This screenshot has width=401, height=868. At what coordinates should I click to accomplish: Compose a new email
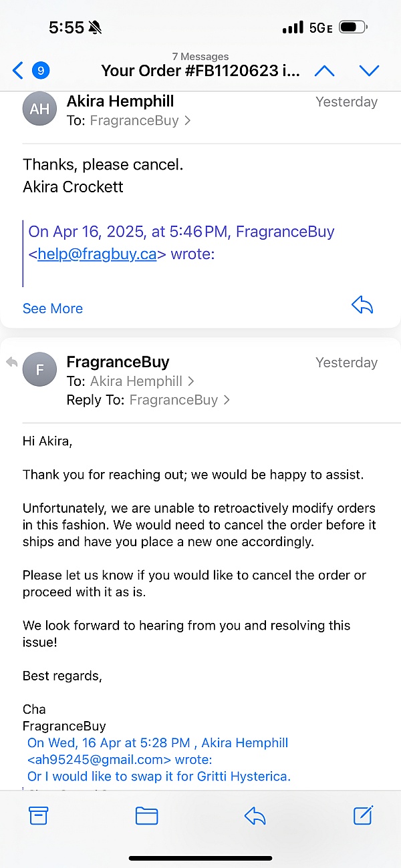pyautogui.click(x=363, y=815)
